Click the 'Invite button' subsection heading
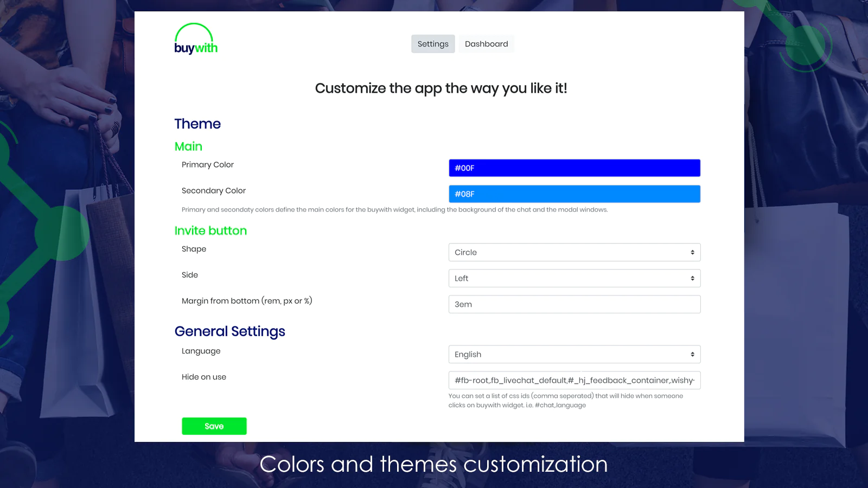Viewport: 868px width, 488px height. coord(210,230)
